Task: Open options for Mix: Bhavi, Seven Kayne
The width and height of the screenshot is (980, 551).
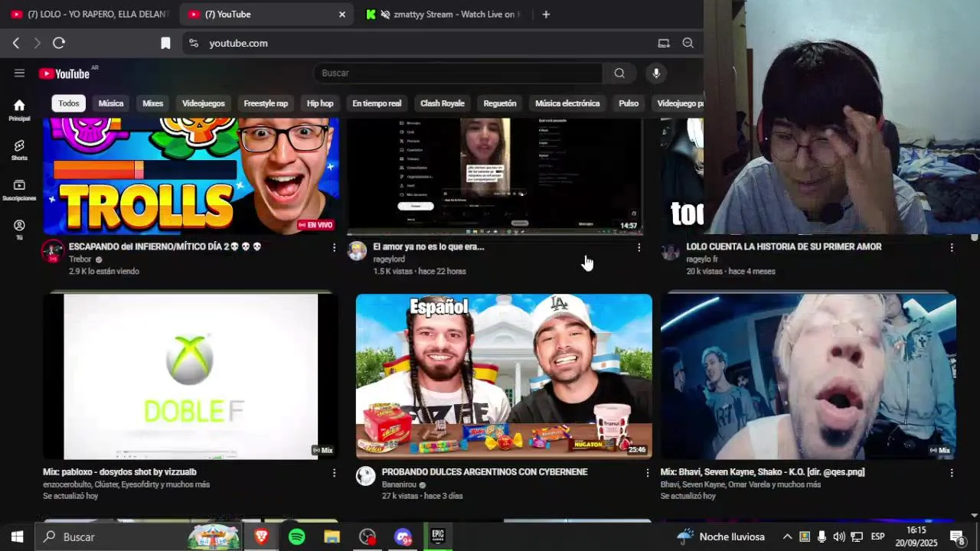Action: [952, 473]
